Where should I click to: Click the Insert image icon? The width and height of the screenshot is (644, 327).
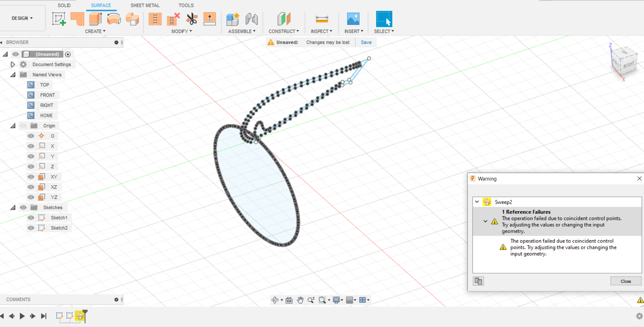(353, 19)
